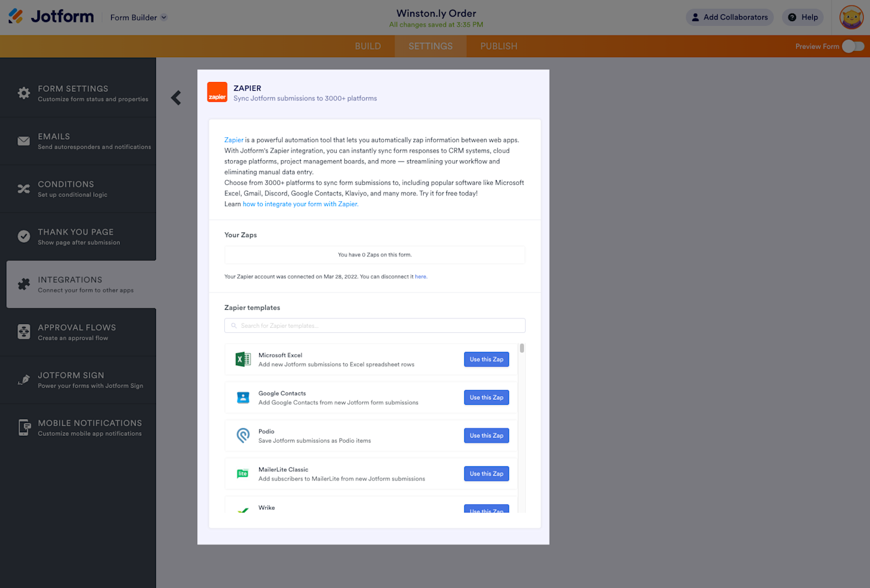The width and height of the screenshot is (870, 588).
Task: Open the user avatar profile menu
Action: pos(851,17)
